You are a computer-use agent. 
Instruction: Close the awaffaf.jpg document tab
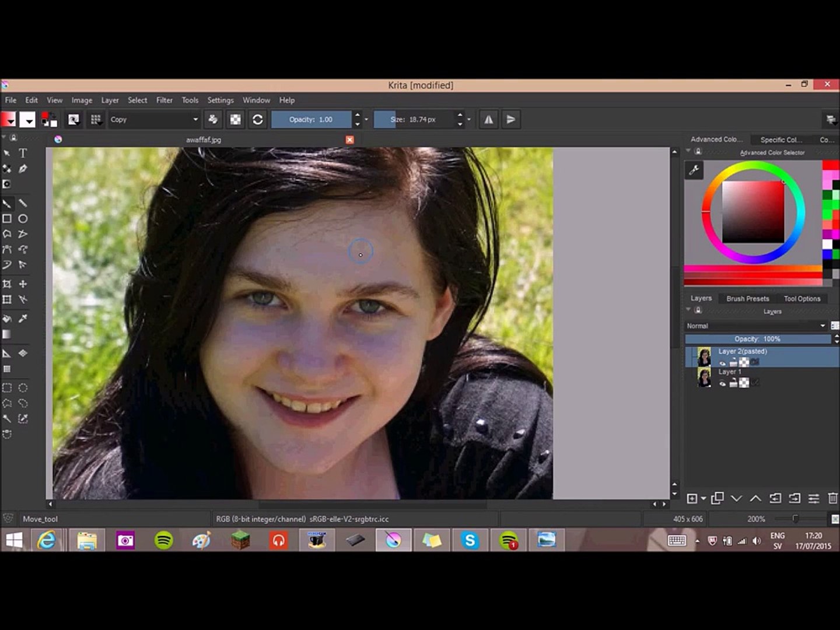point(350,140)
